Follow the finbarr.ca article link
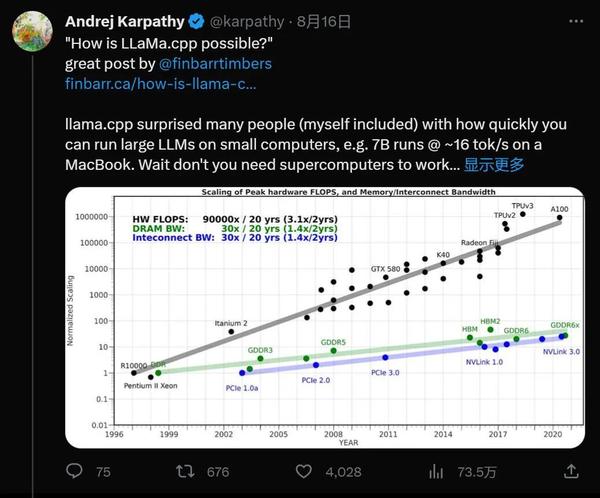 [160, 85]
